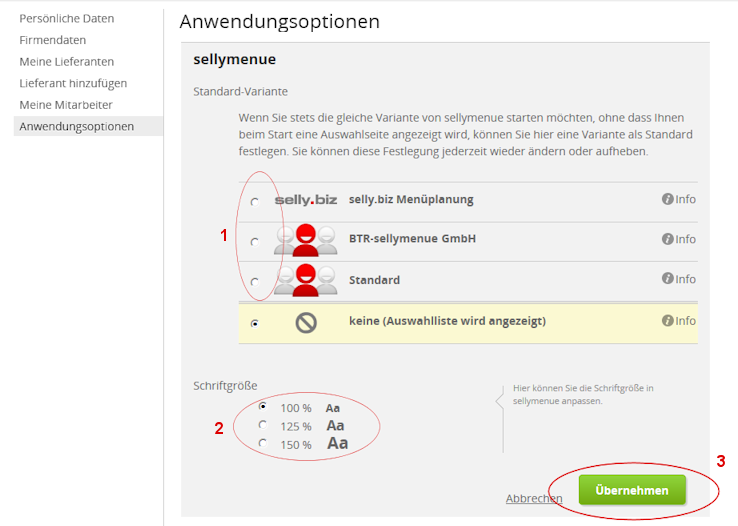The width and height of the screenshot is (738, 526).
Task: Open Info for BTR-sellymenue GmbH
Action: 679,239
